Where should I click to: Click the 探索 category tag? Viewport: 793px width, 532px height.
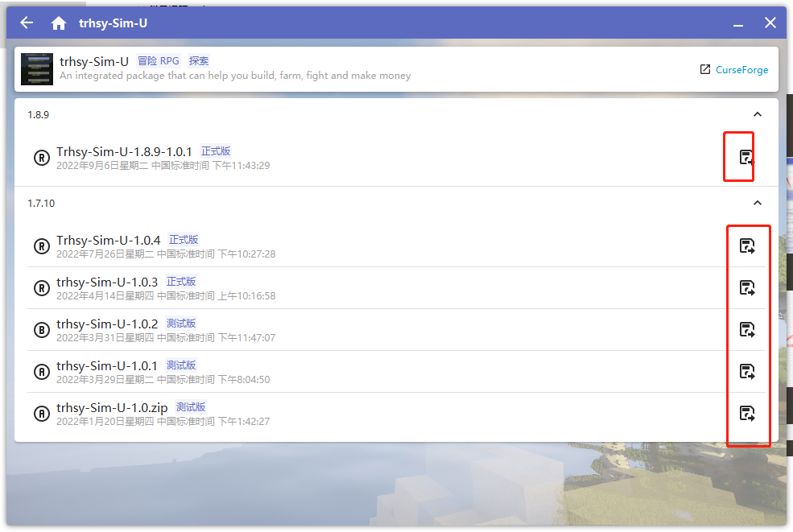pos(199,61)
